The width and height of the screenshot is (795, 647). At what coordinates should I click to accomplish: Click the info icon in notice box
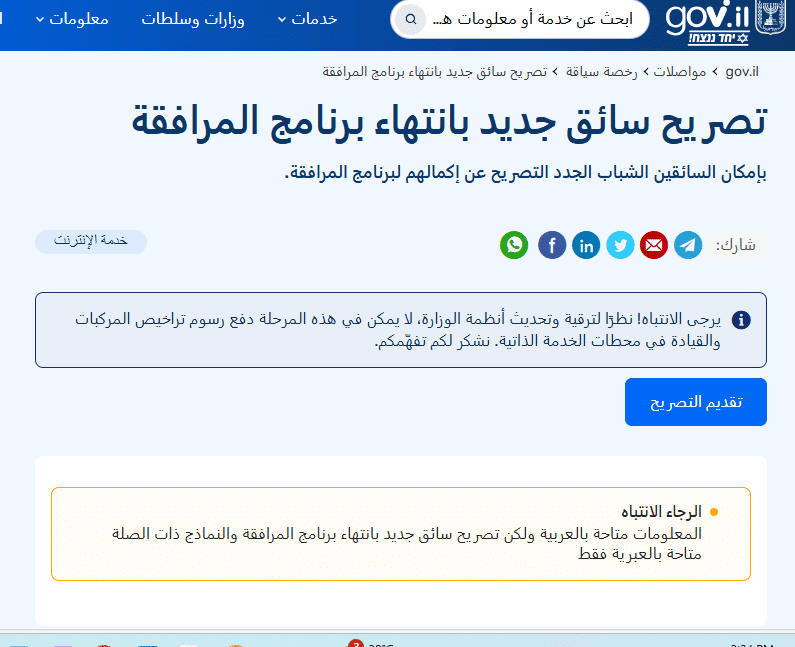(x=741, y=320)
